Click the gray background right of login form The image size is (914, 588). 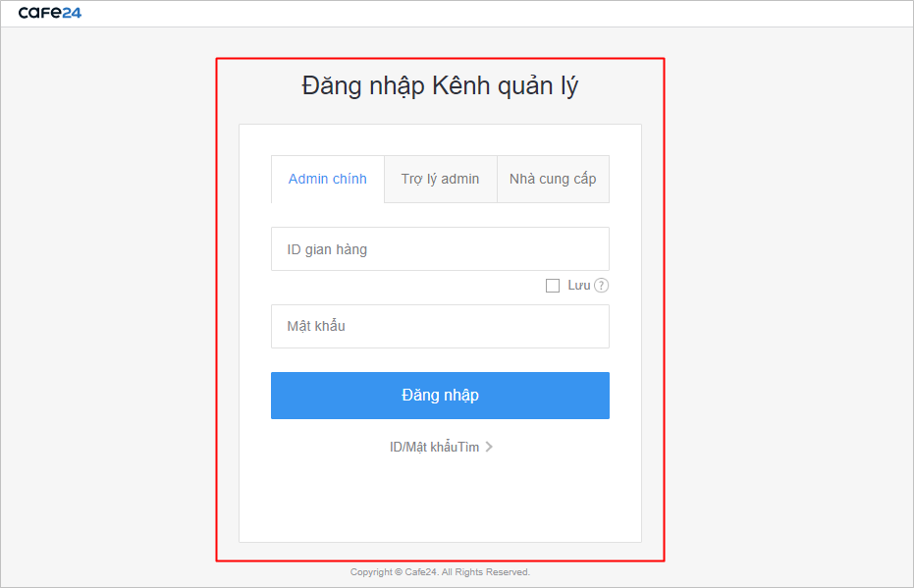785,294
